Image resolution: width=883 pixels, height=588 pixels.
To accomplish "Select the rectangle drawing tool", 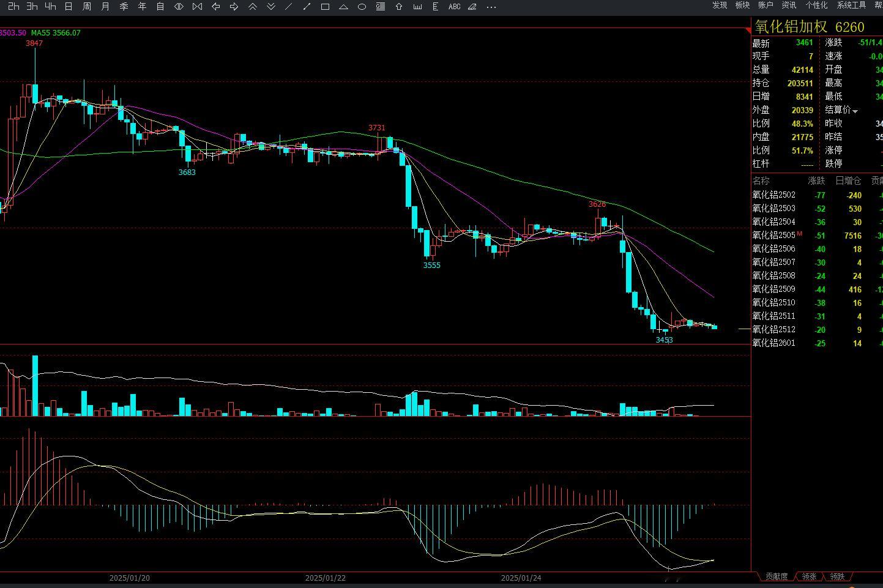I will click(x=326, y=7).
